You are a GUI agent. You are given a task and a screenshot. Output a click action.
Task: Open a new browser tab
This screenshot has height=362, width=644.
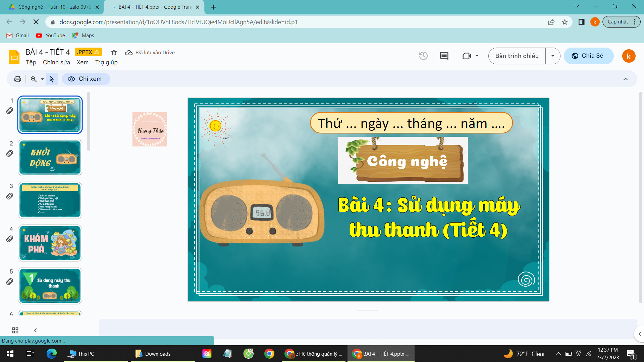213,7
